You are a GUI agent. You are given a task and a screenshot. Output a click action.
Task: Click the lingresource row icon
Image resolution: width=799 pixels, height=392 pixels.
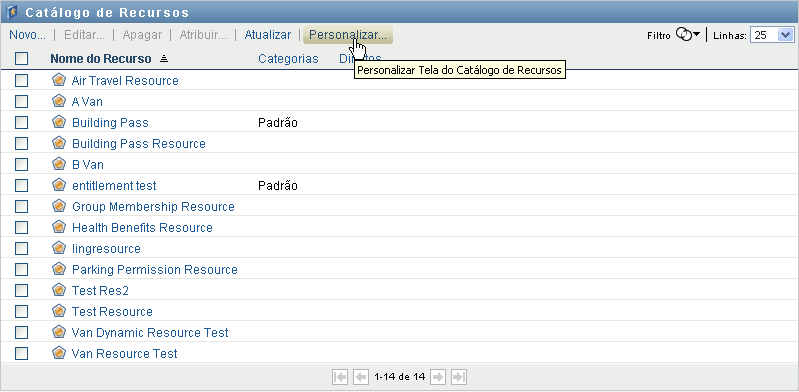tap(59, 248)
